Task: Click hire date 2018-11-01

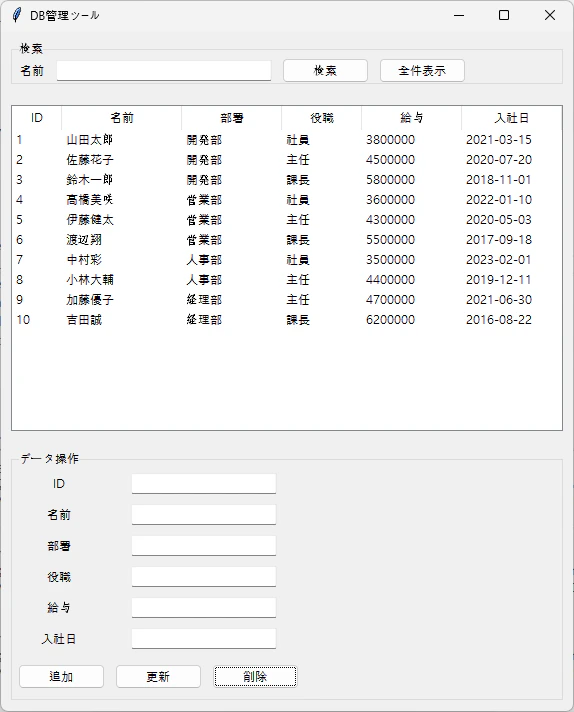Action: pyautogui.click(x=499, y=180)
